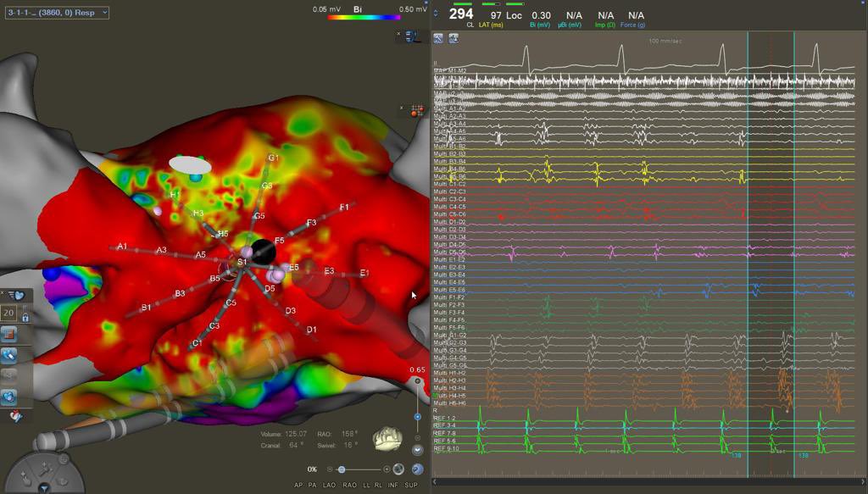The image size is (868, 494).
Task: Click the white oval tag on the map
Action: [190, 165]
